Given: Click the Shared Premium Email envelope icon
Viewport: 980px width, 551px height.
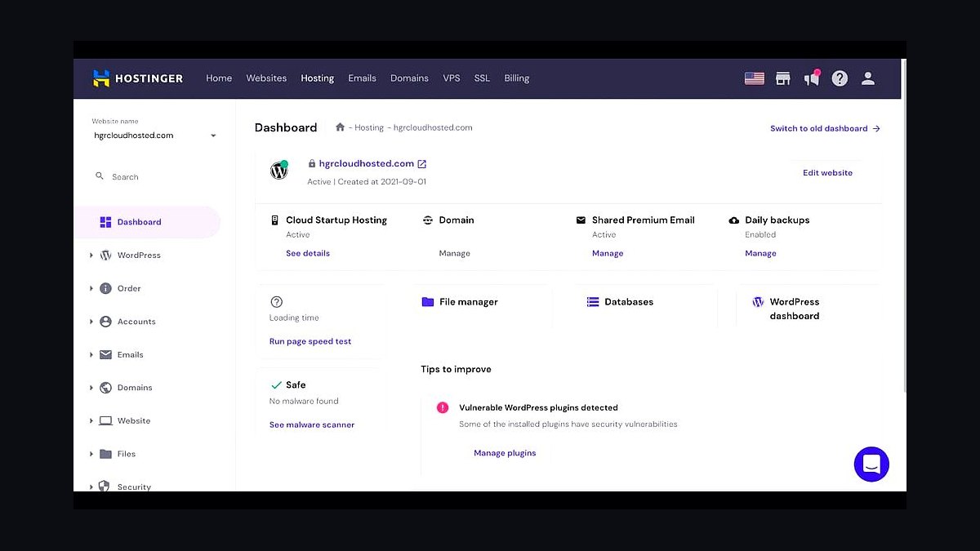Looking at the screenshot, I should (x=581, y=220).
